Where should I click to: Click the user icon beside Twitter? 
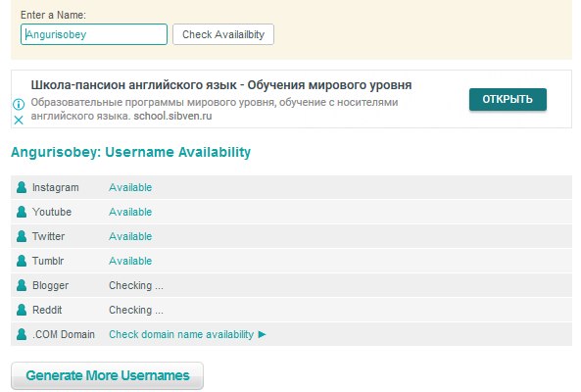(22, 236)
